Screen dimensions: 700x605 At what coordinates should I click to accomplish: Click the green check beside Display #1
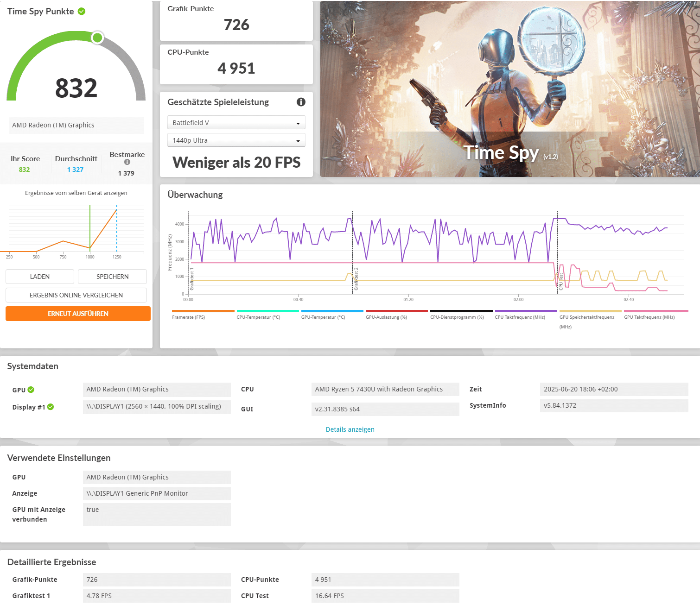tap(51, 407)
